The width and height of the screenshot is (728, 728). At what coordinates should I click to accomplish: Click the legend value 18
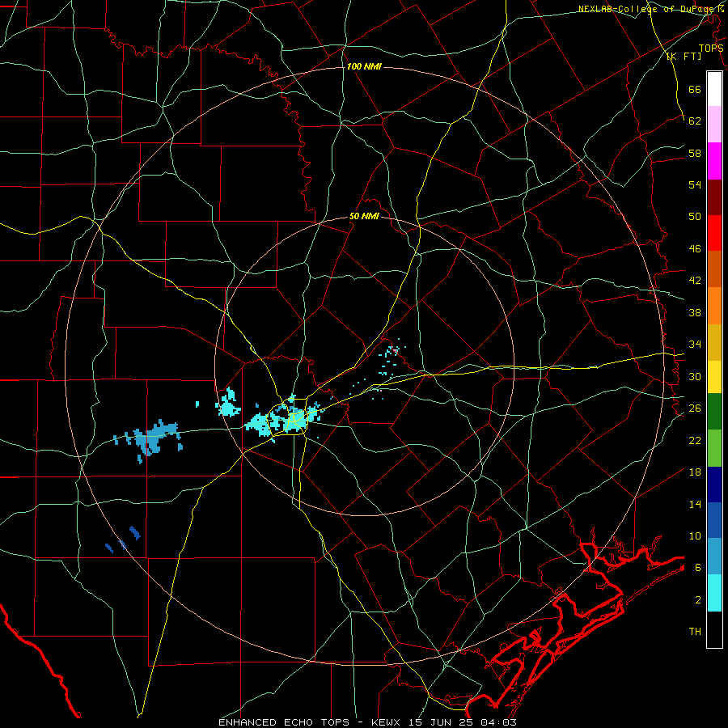(695, 472)
